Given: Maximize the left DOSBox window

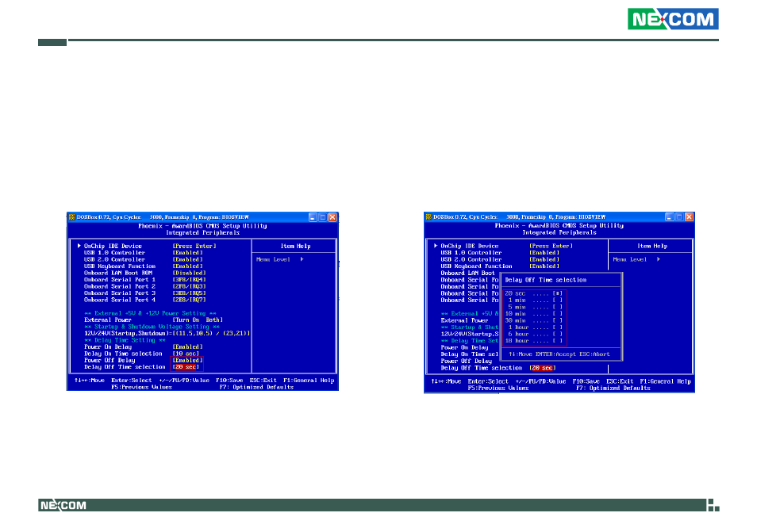Looking at the screenshot, I should tap(323, 216).
